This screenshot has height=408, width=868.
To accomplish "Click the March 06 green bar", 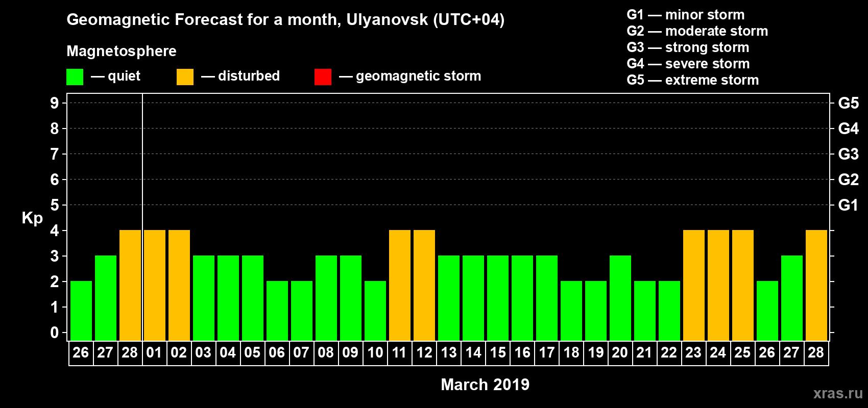I will coord(277,311).
